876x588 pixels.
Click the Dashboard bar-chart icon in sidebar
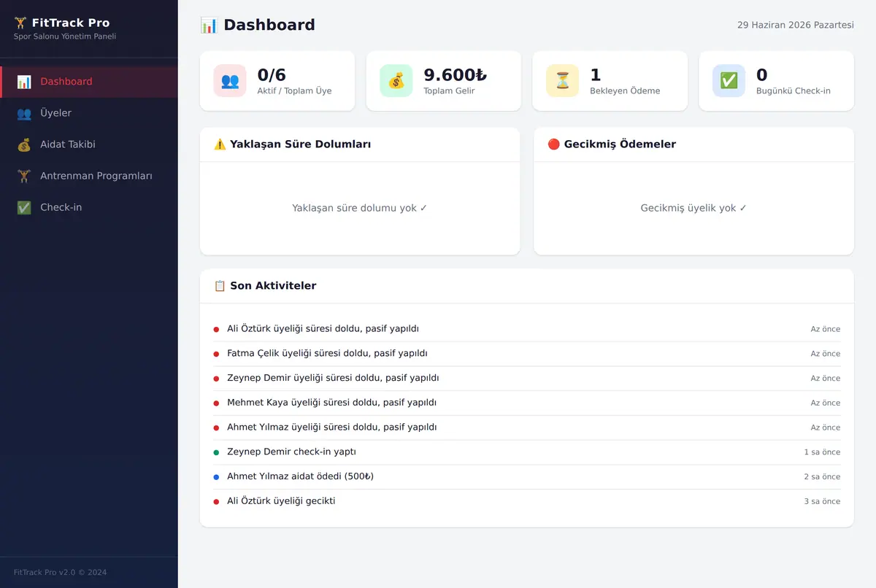point(24,82)
